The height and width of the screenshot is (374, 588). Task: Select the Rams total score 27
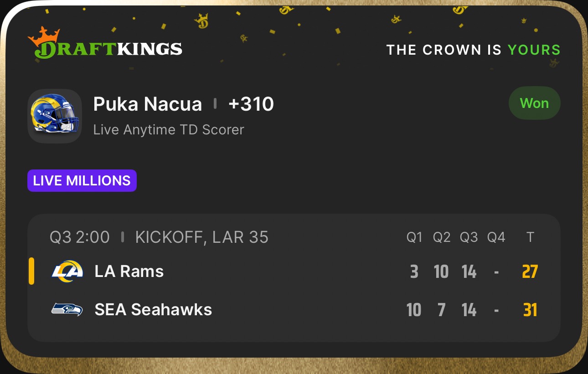point(530,272)
